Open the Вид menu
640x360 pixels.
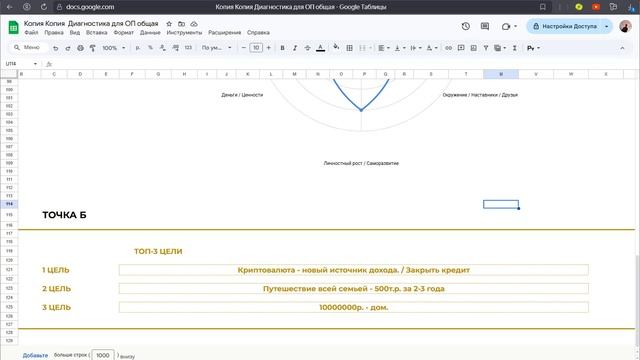[x=75, y=33]
